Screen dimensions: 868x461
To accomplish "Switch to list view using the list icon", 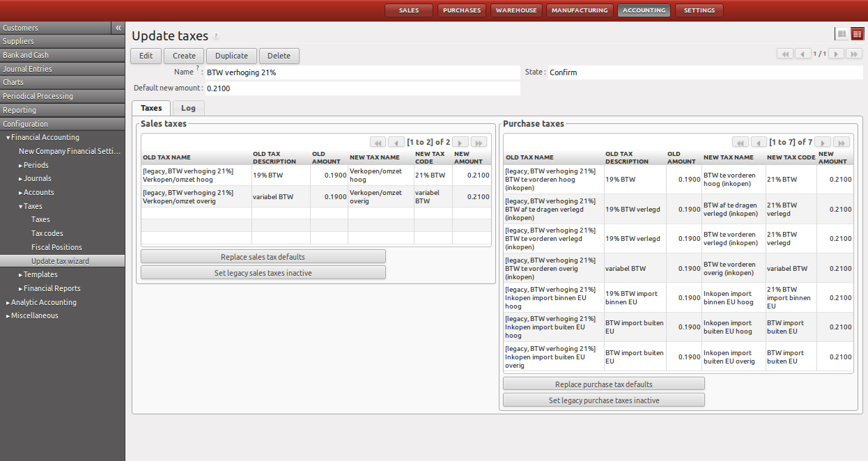I will tap(842, 33).
